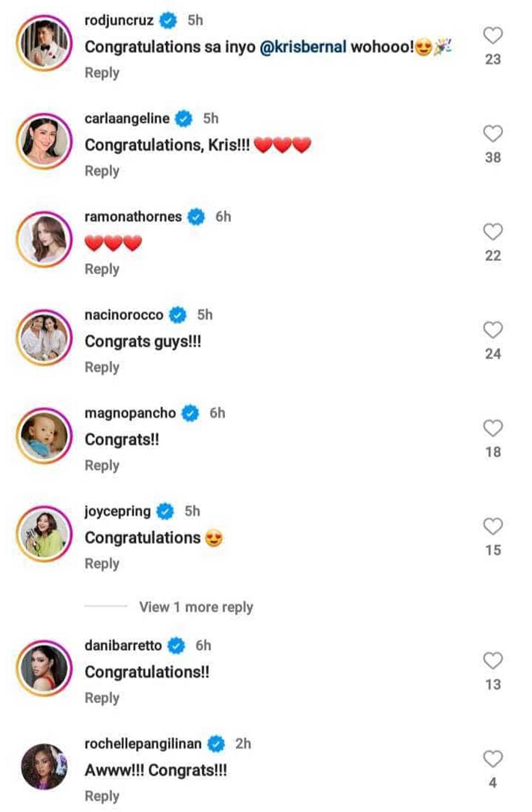Heart nacinorocco's Congrats guys comment
532x812 pixels.
[x=493, y=330]
